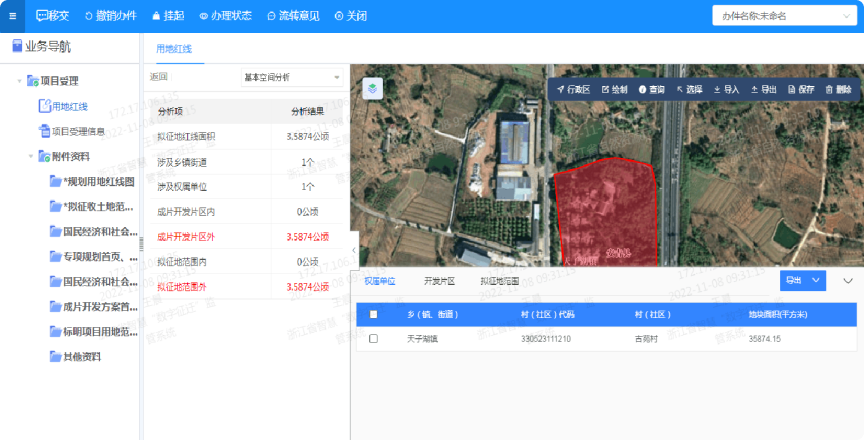Open the hamburger menu in top-left corner
Viewport: 864px width, 440px height.
(x=11, y=16)
